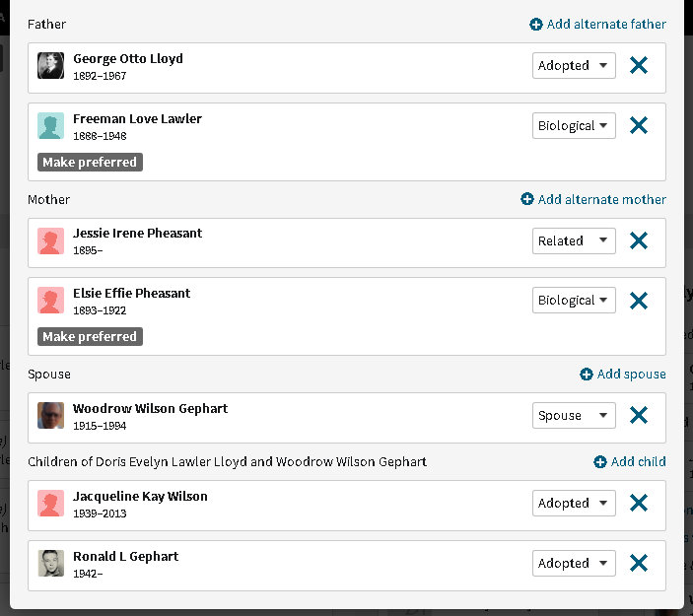Image resolution: width=693 pixels, height=616 pixels.
Task: Delete Jessie Irene Pheasant relationship X
Action: point(639,241)
